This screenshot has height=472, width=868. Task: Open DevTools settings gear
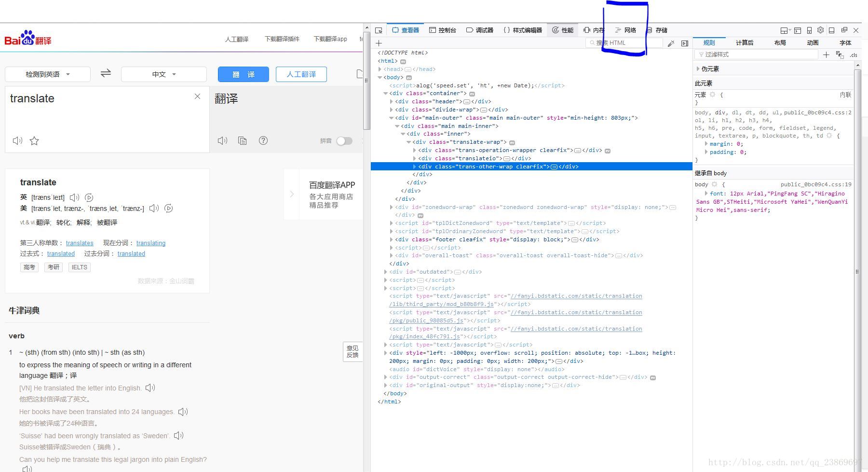click(x=820, y=30)
